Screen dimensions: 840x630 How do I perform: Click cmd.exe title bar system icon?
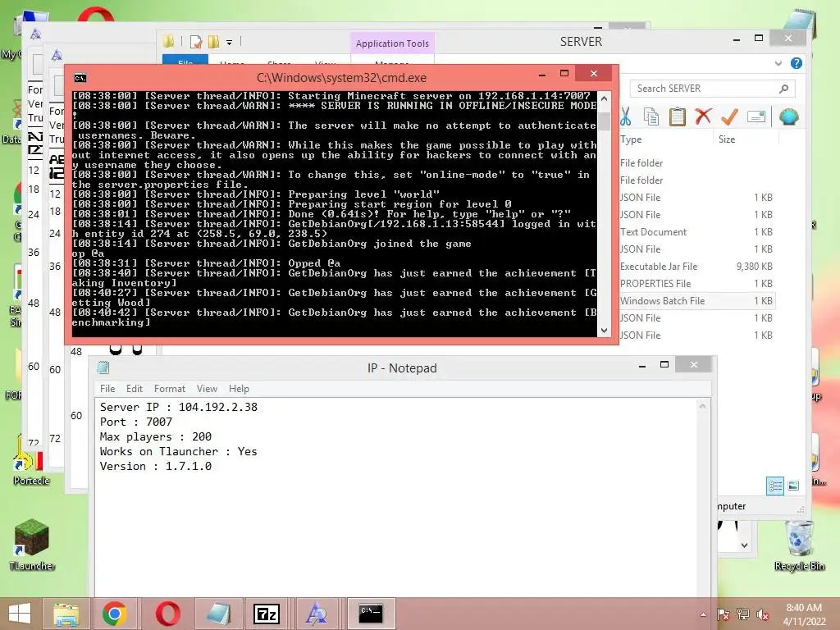[x=80, y=78]
